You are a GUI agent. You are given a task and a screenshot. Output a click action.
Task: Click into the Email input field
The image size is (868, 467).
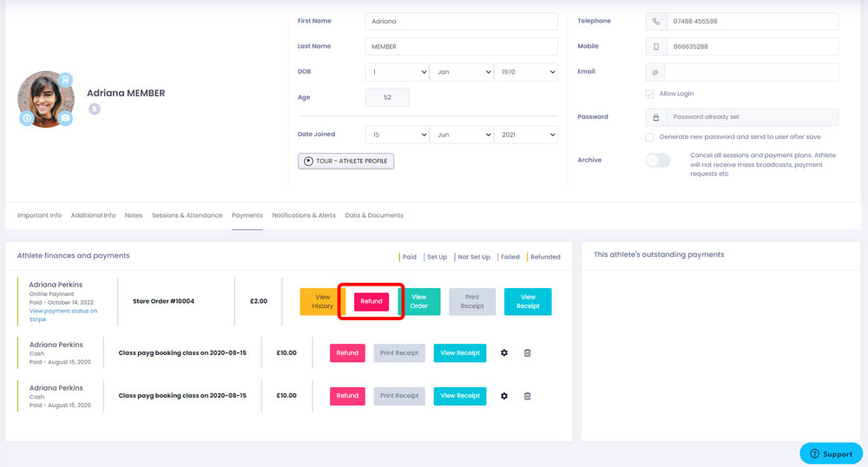pos(751,73)
